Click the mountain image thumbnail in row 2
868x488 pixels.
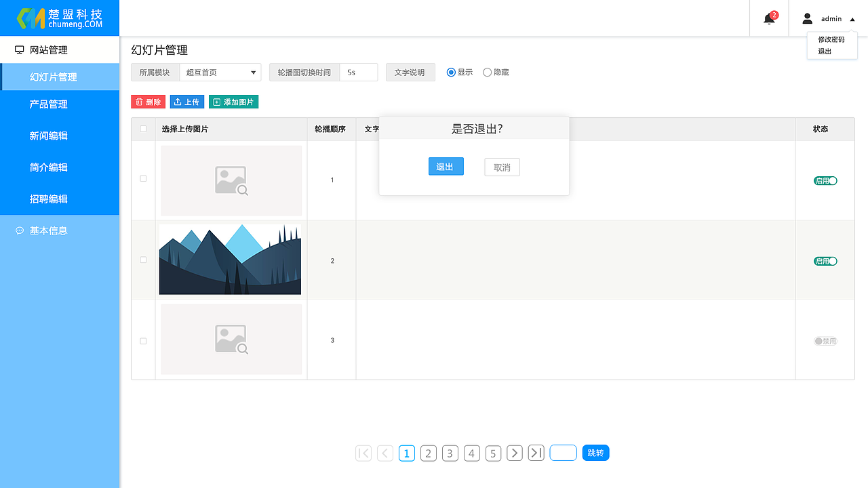click(230, 260)
